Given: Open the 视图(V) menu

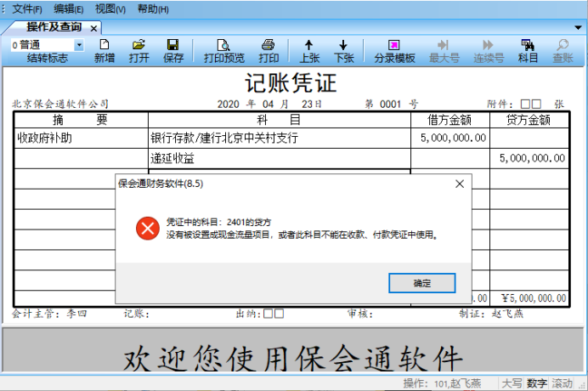Looking at the screenshot, I should coord(110,8).
